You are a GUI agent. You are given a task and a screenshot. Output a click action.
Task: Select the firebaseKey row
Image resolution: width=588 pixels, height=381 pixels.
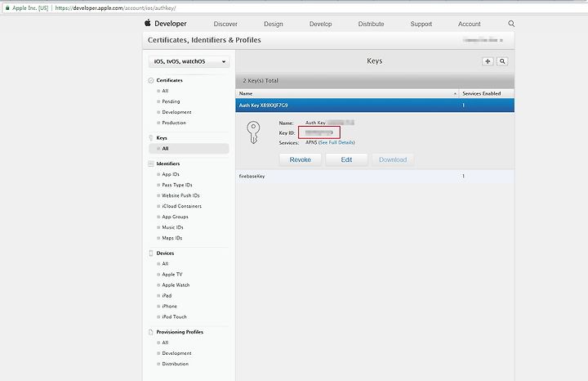(x=375, y=176)
